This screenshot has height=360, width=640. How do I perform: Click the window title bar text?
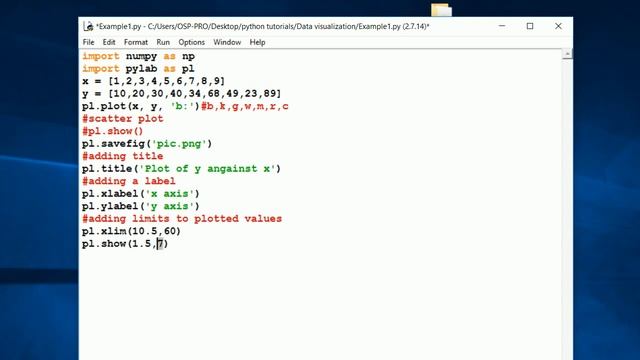(x=262, y=26)
